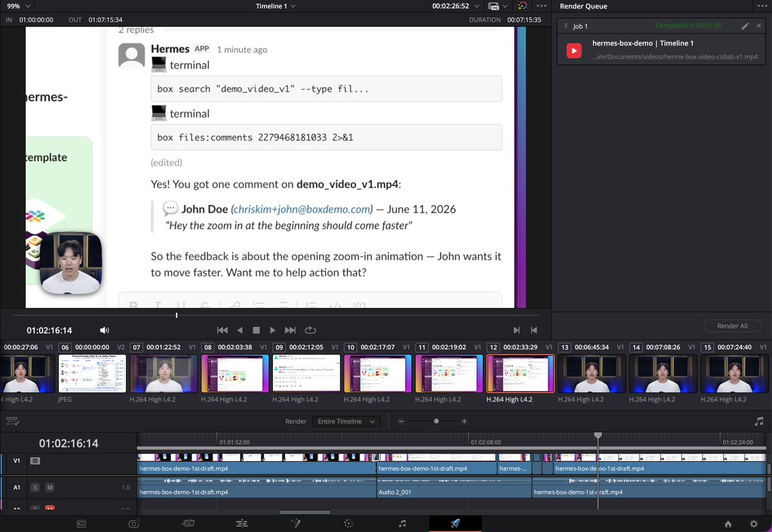The image size is (772, 532).
Task: Switch to the Fusion page wand icon
Action: [x=295, y=524]
